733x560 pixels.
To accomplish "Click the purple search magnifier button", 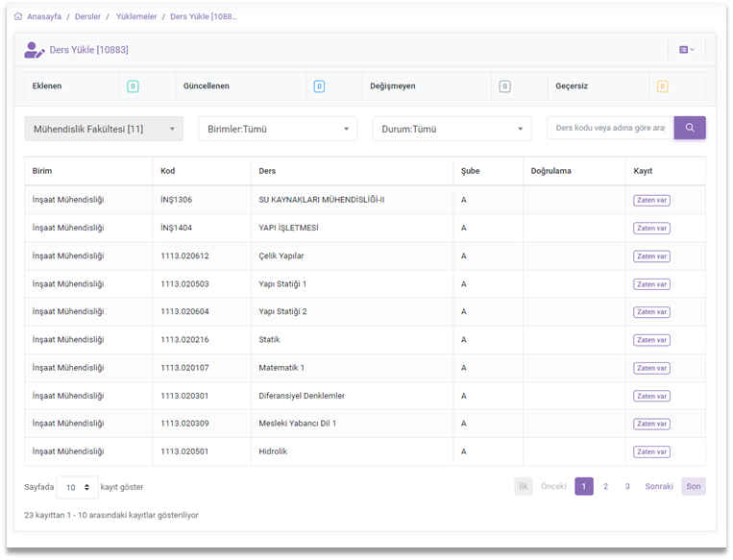I will 690,128.
